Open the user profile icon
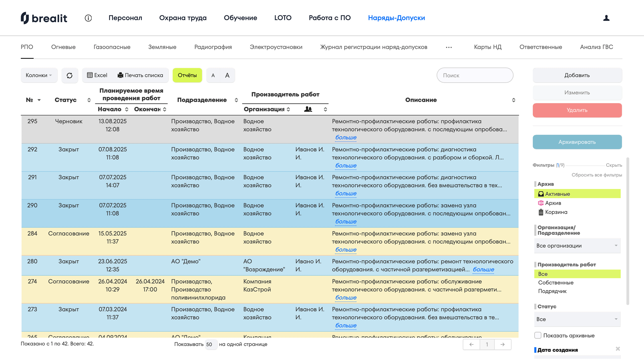Image resolution: width=644 pixels, height=362 pixels. (606, 18)
